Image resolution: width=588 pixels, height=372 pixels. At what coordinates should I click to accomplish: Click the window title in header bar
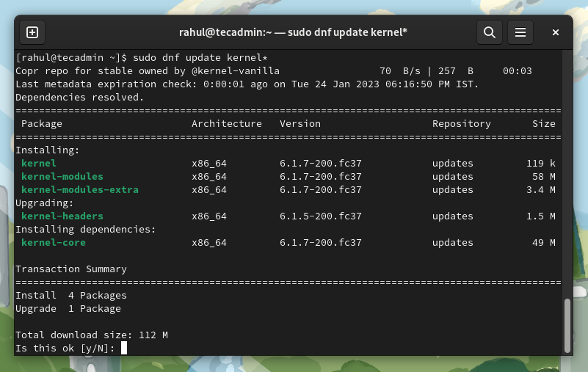[x=293, y=32]
